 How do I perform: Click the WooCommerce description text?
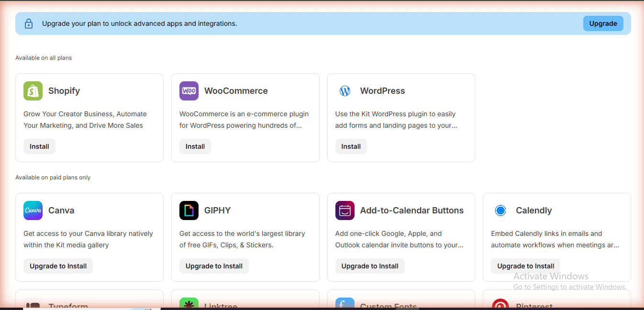pos(244,120)
